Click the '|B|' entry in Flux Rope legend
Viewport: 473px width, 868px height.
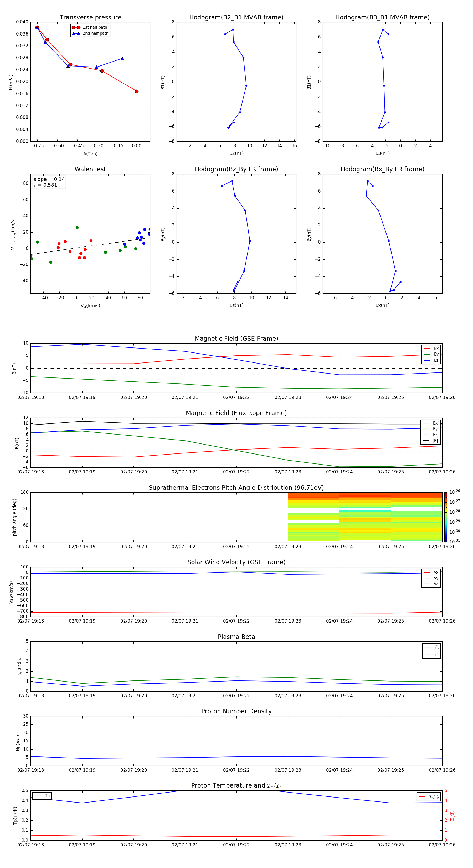[431, 441]
